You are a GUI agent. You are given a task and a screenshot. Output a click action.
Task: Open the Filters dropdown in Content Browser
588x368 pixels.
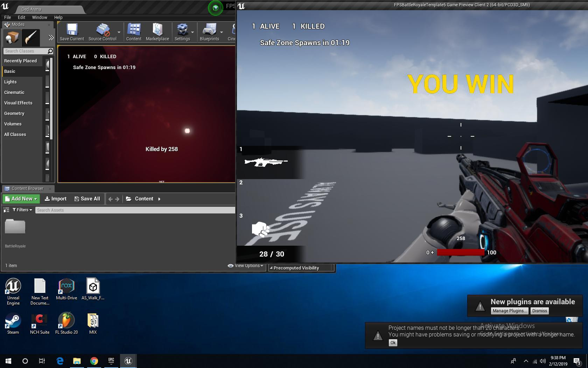click(22, 210)
